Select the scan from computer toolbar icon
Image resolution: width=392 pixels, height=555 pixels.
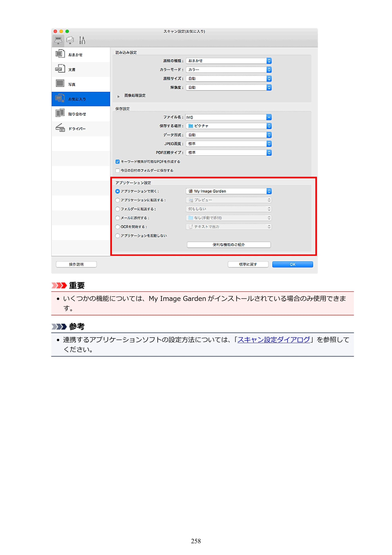[58, 40]
